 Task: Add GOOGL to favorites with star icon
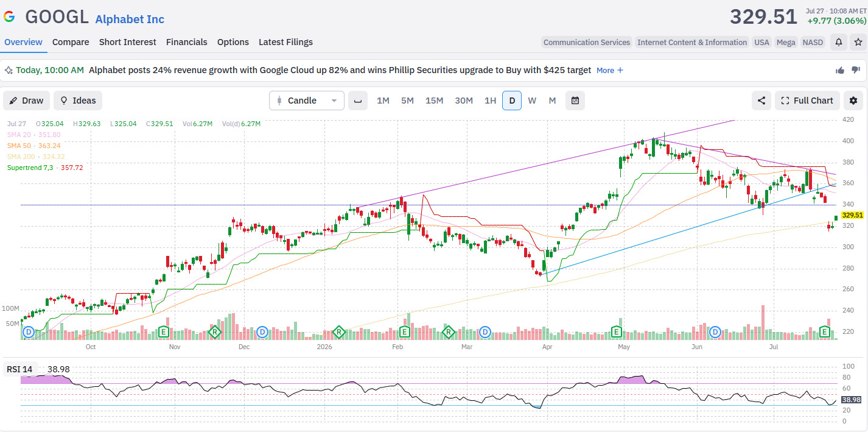pos(858,42)
